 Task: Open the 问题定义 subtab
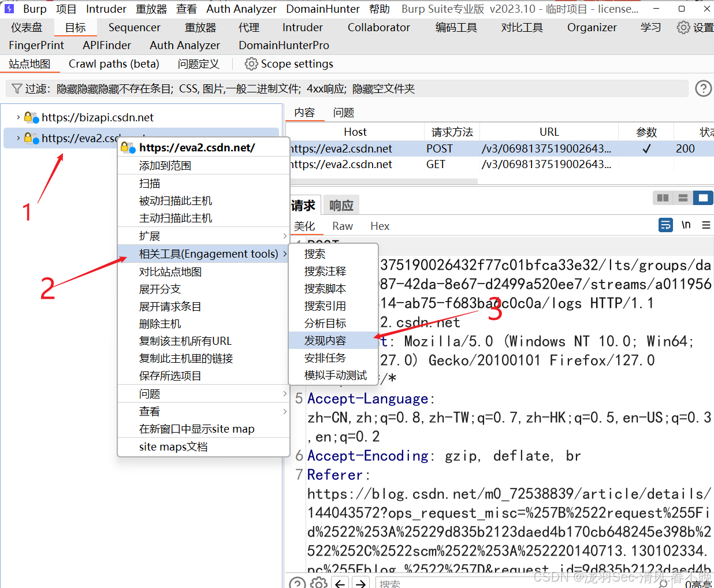198,64
